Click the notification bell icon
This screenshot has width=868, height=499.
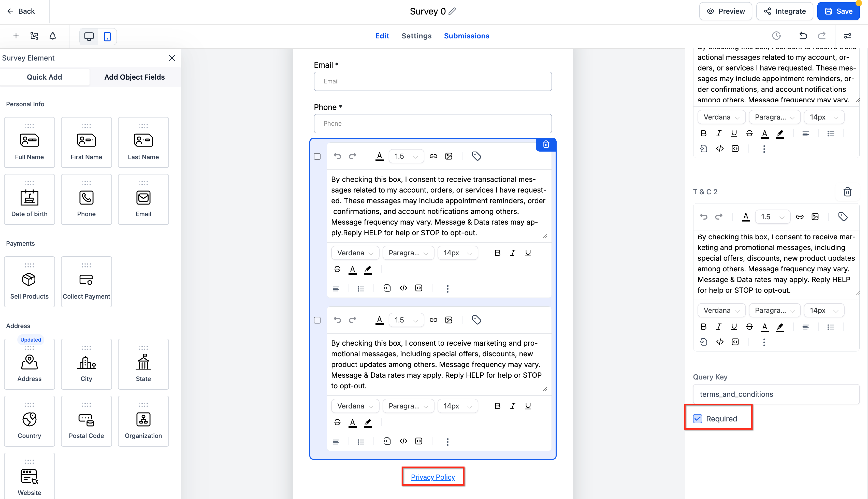52,36
